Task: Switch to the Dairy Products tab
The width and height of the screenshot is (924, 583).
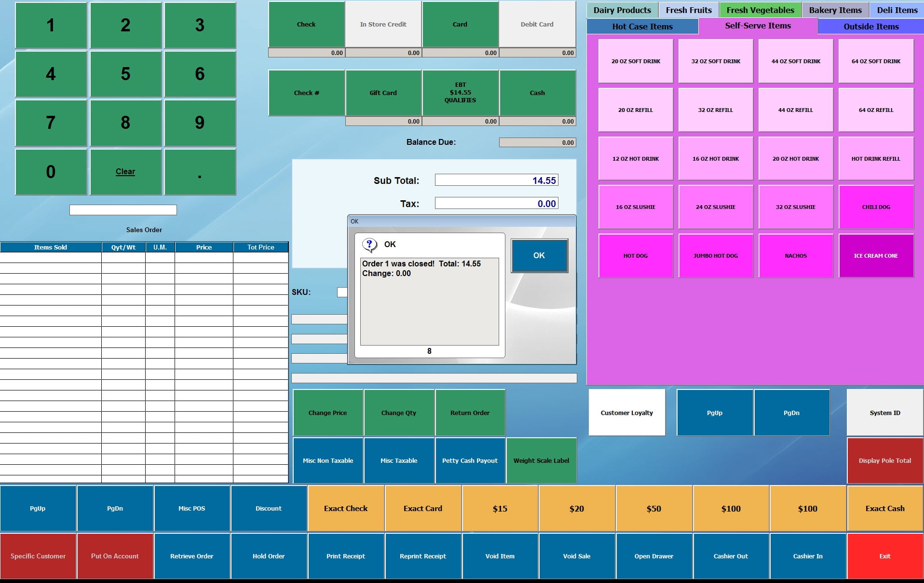Action: [622, 10]
